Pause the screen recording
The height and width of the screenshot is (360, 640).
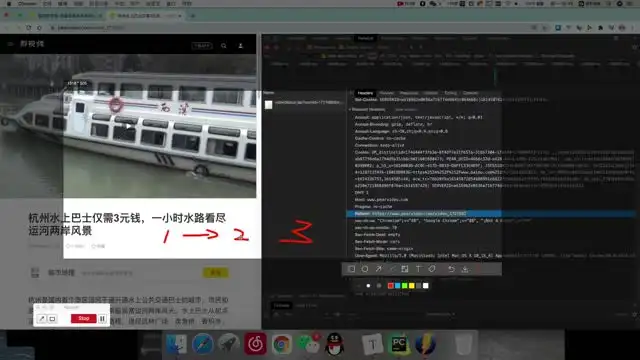[x=102, y=318]
